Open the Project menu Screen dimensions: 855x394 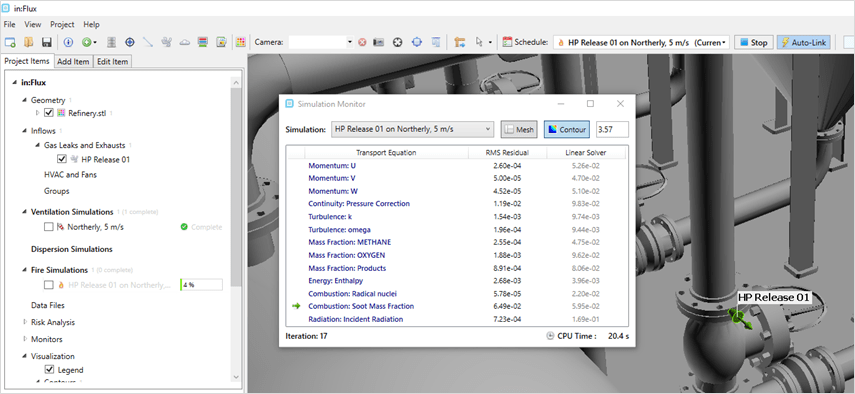pyautogui.click(x=62, y=25)
